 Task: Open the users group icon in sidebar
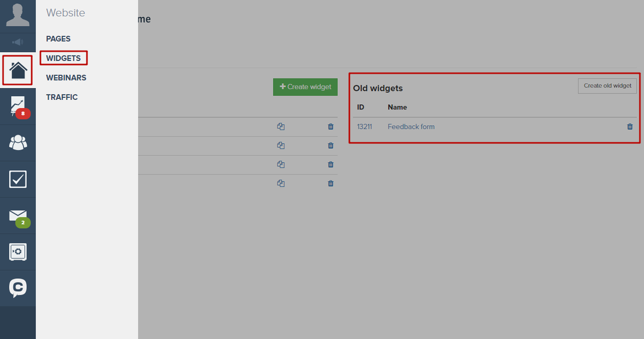(x=18, y=143)
